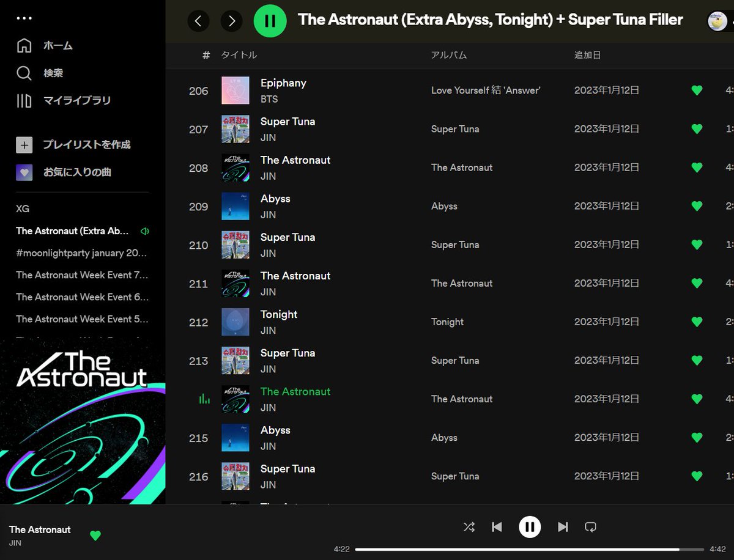
Task: Open the XG playlist in the sidebar
Action: 23,209
